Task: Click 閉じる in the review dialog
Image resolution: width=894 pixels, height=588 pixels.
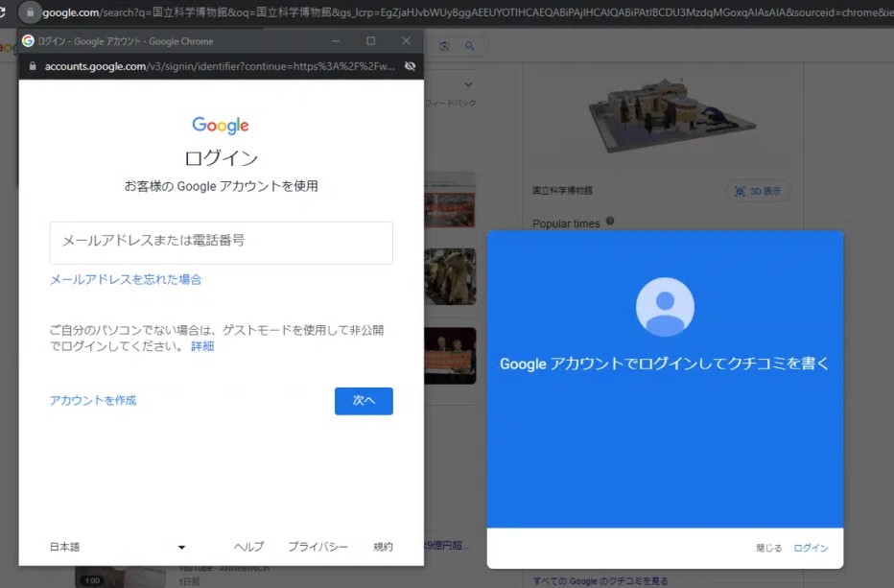Action: pos(768,548)
